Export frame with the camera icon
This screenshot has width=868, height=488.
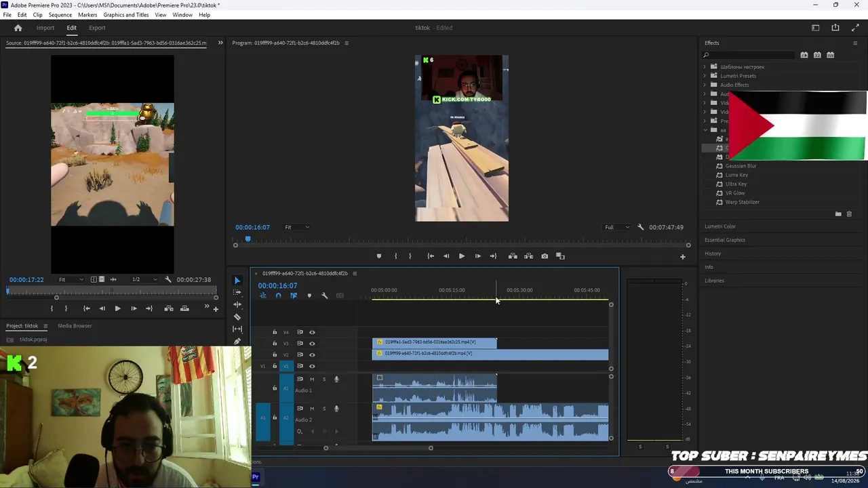(545, 256)
